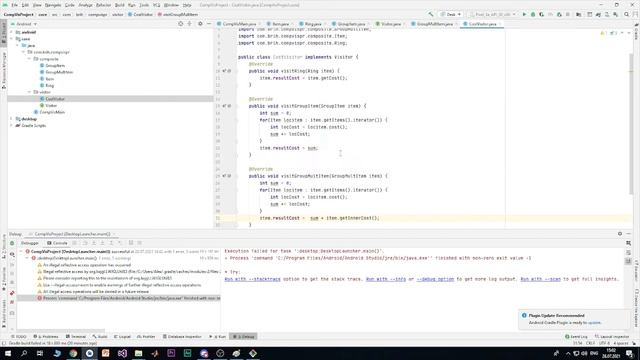Open the Database Inspector tool window

coord(182,337)
